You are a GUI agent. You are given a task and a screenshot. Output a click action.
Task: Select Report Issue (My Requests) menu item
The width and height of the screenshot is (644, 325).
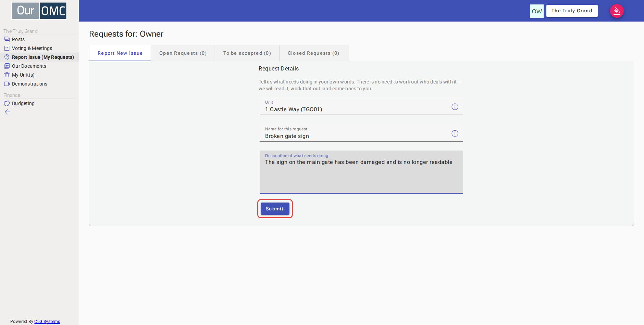pyautogui.click(x=39, y=57)
